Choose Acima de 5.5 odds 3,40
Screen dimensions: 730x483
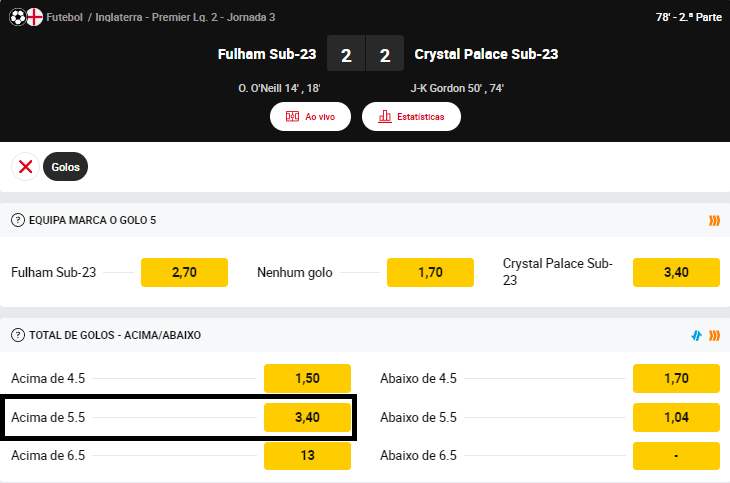pyautogui.click(x=307, y=417)
